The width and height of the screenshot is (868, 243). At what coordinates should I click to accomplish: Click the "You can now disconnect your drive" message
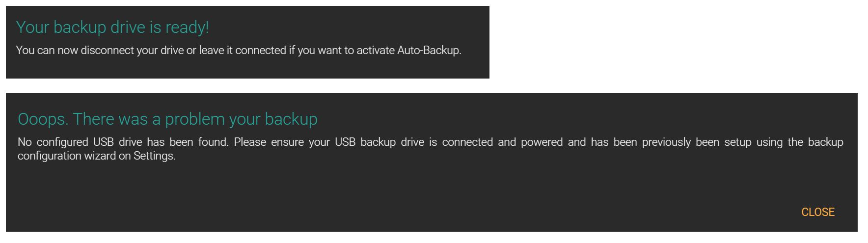(x=239, y=51)
